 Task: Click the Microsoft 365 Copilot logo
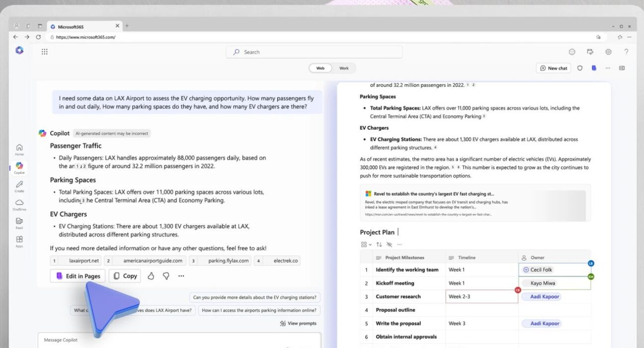pos(19,50)
